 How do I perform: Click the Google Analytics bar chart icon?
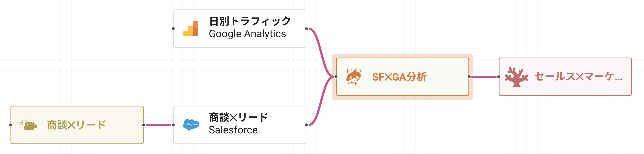point(191,29)
